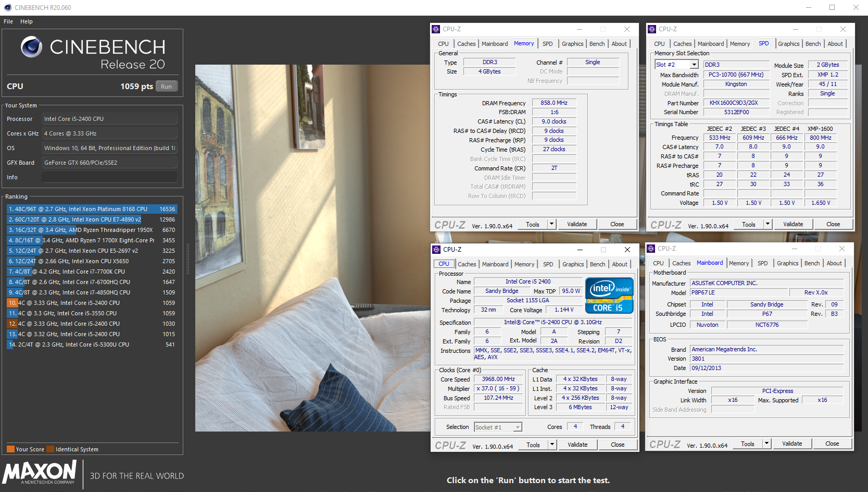This screenshot has height=492, width=868.
Task: Expand Tools arrow in the CPU-Z Mainboard window
Action: coord(766,444)
